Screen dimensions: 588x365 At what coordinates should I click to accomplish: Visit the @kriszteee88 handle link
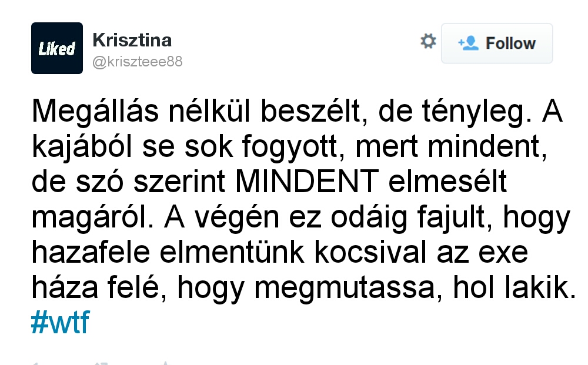point(137,62)
